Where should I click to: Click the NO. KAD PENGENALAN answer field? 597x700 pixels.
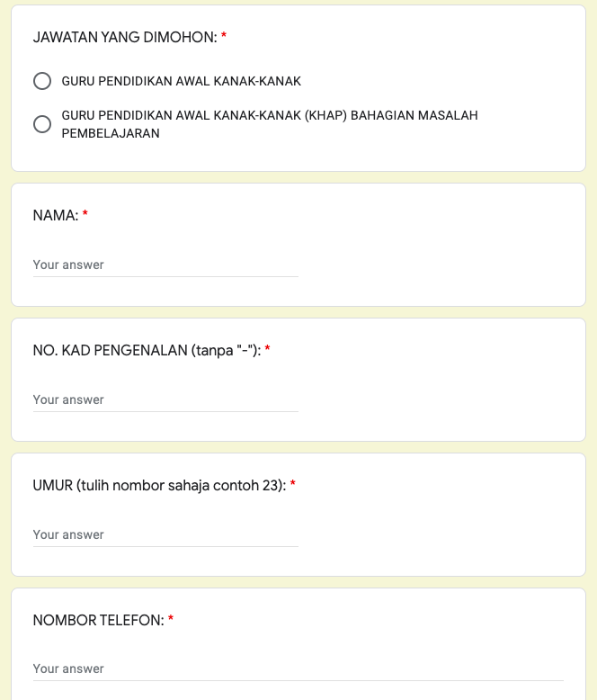(x=165, y=400)
